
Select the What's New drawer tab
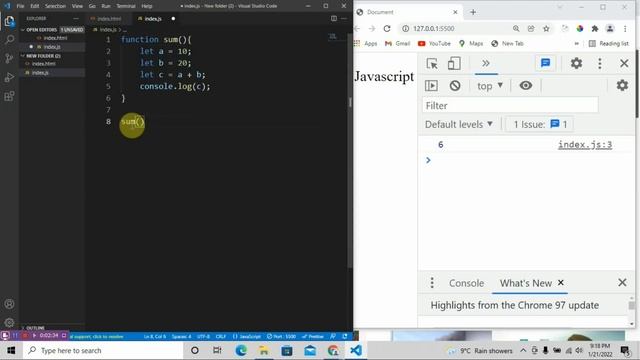point(526,283)
